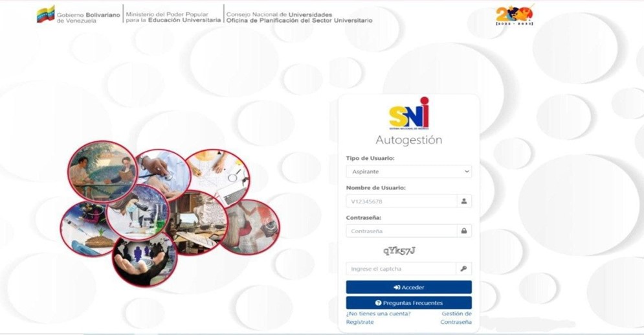644x335 pixels.
Task: Click the circular photo of two men at table
Action: coord(103,172)
